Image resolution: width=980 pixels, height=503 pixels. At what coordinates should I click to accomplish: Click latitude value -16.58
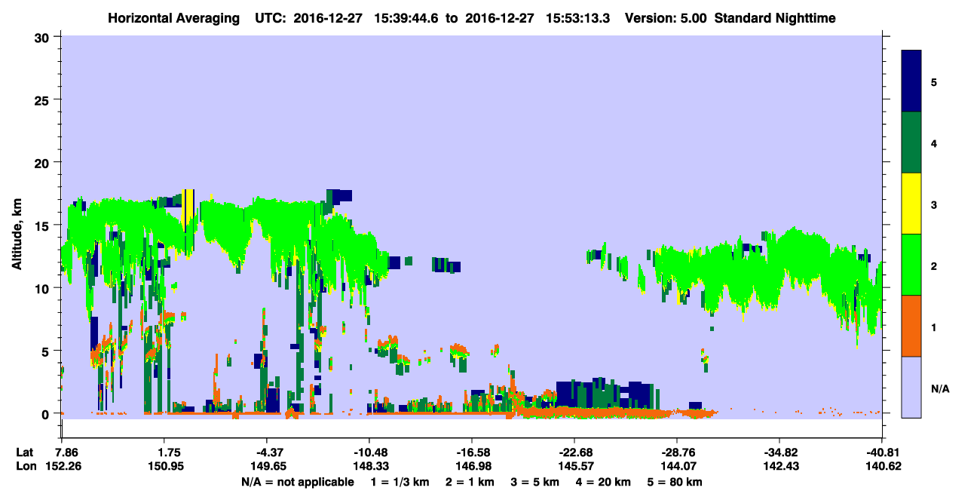click(x=471, y=453)
